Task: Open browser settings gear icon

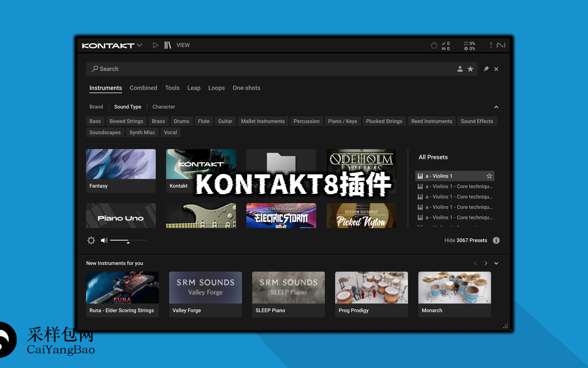Action: pyautogui.click(x=91, y=240)
